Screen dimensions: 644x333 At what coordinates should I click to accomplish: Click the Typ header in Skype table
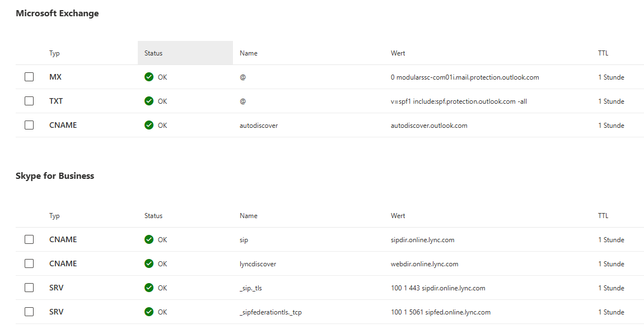54,216
